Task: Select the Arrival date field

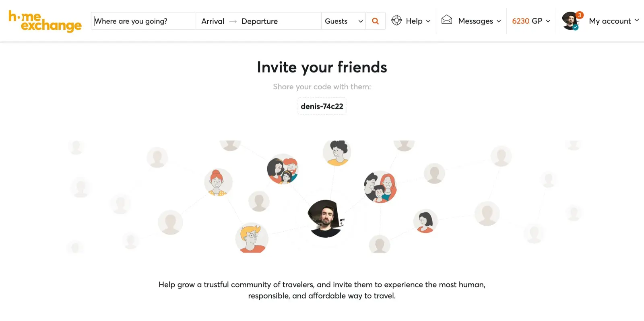Action: (213, 21)
